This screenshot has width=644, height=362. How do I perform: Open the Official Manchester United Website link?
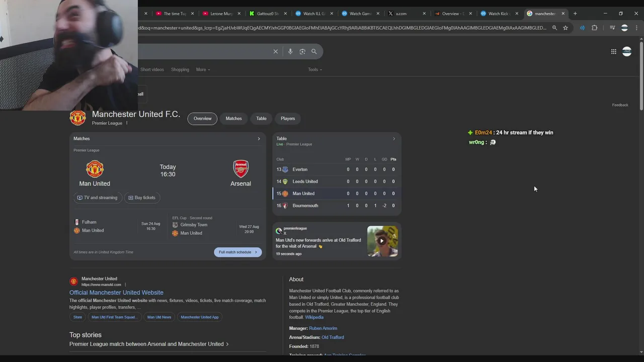click(x=116, y=293)
